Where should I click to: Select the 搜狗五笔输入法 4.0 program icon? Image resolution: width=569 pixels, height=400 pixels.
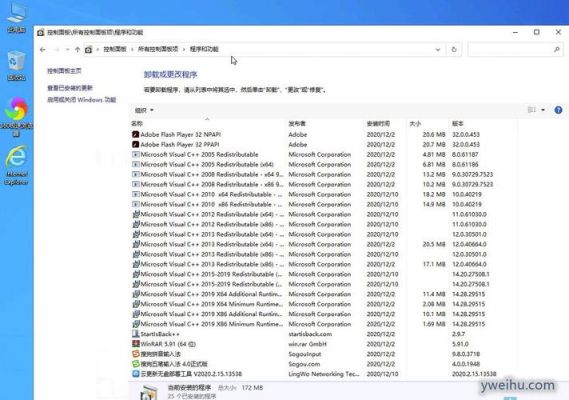(136, 364)
